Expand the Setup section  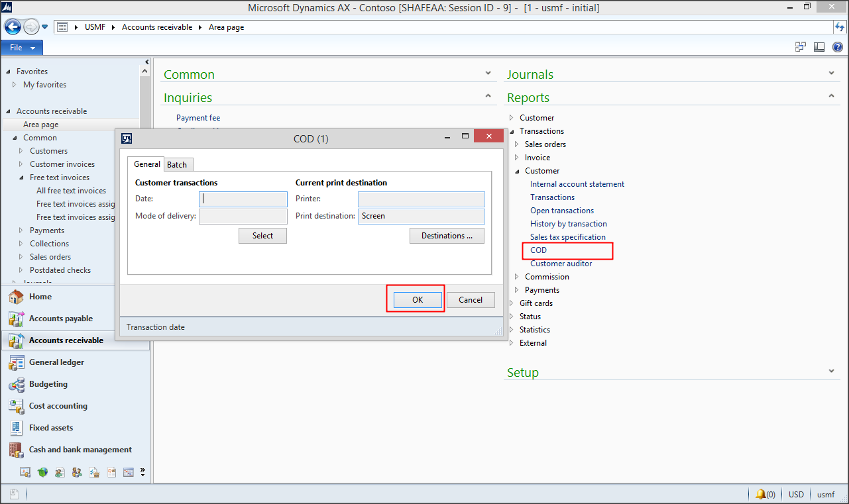click(830, 371)
